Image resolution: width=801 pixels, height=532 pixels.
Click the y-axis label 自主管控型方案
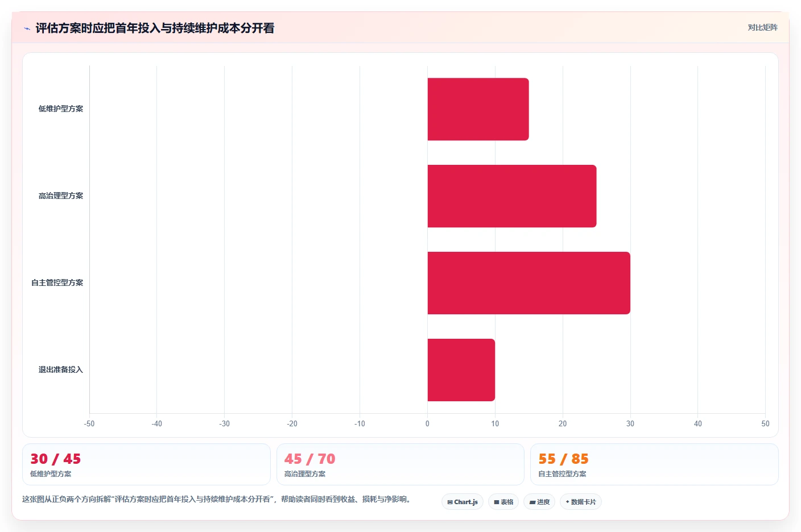tap(57, 282)
